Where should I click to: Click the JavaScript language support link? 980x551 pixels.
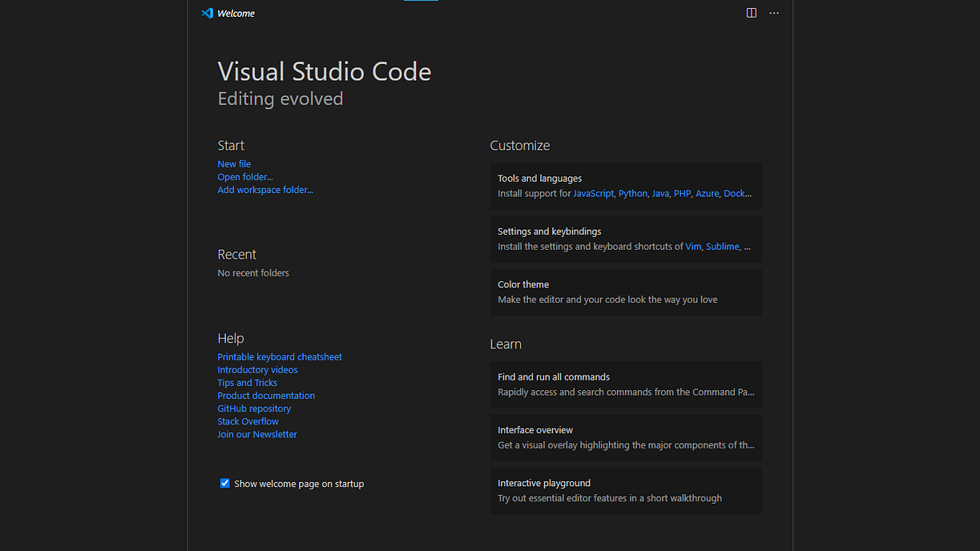593,194
